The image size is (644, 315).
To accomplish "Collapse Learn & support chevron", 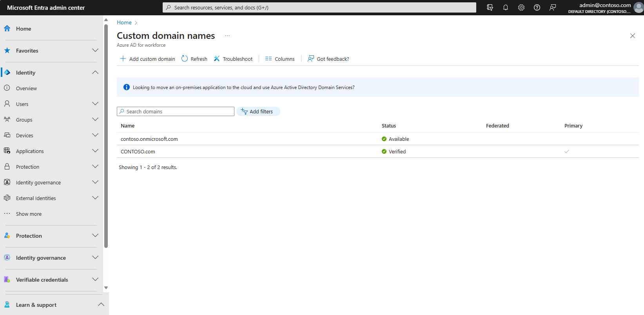I will (x=101, y=304).
